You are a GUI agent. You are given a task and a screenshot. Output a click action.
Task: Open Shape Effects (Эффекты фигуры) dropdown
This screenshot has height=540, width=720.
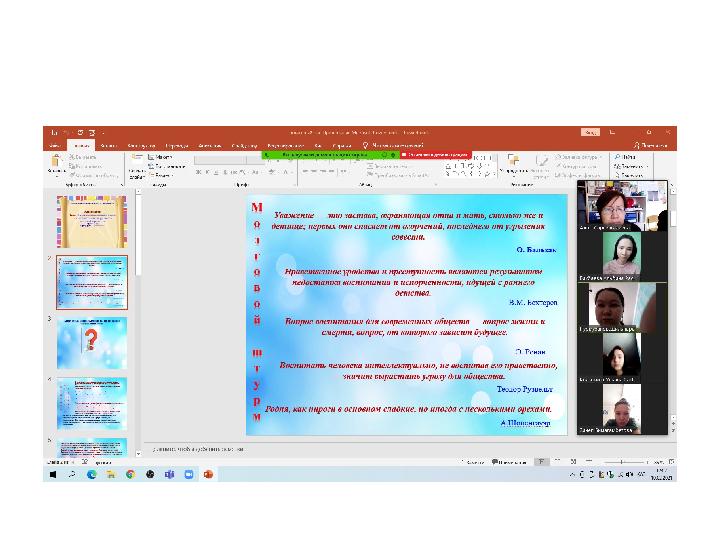579,175
